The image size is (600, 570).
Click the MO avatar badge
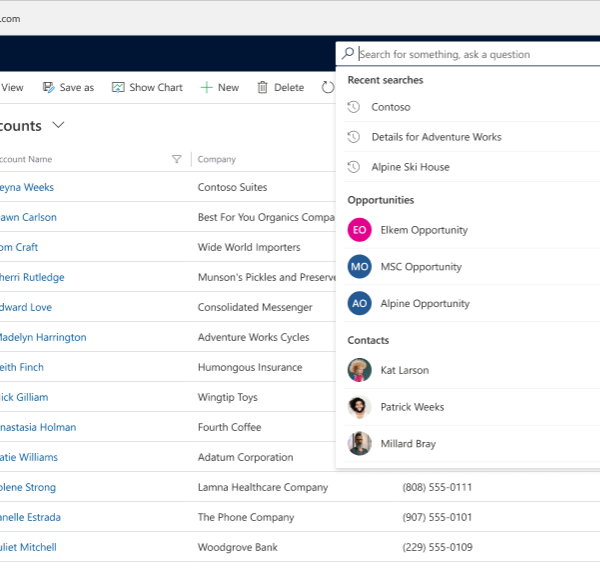point(359,267)
